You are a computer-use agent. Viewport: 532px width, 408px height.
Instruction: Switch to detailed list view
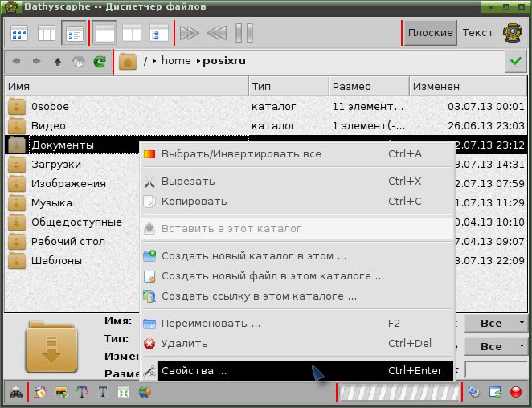[x=74, y=33]
